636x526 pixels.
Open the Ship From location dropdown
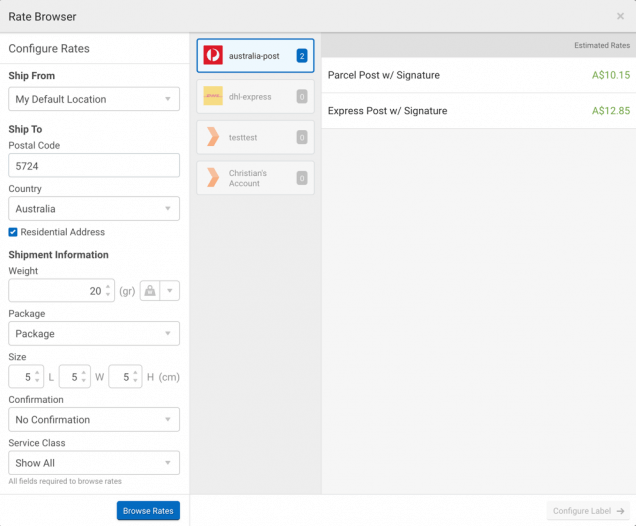[94, 99]
